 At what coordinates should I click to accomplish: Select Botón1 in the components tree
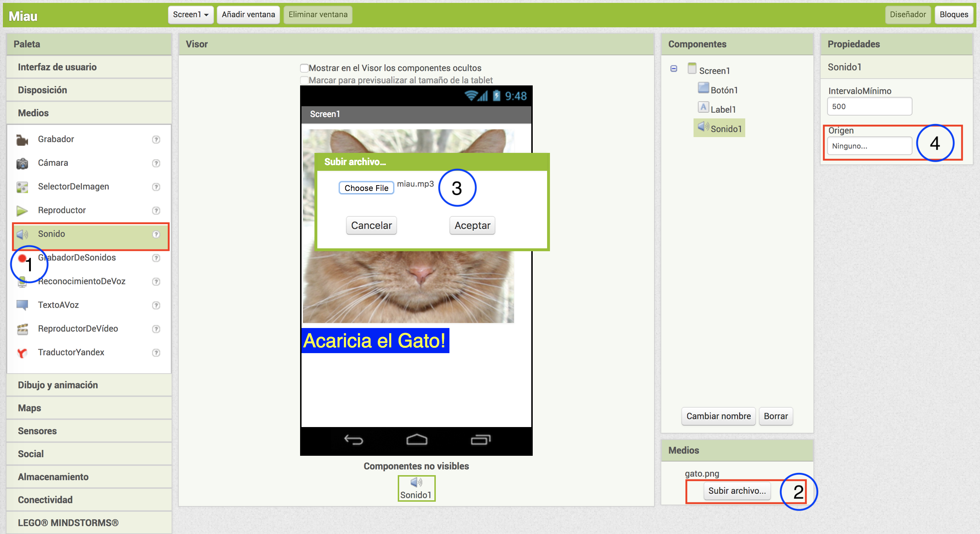[724, 90]
